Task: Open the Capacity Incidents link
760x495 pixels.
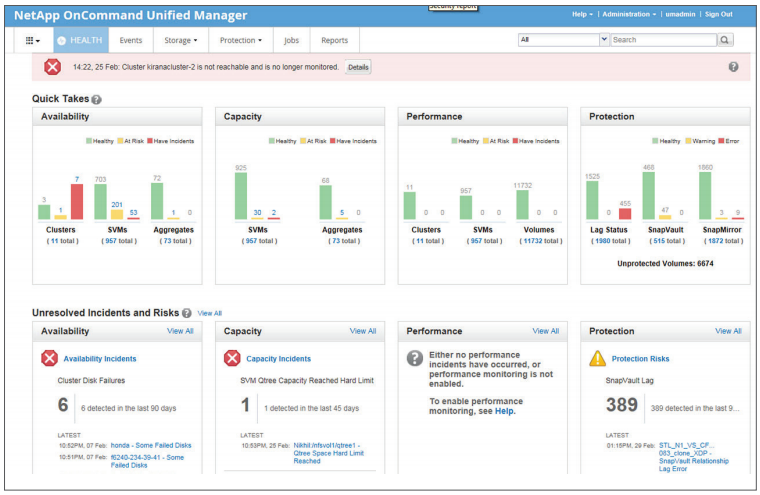Action: coord(278,359)
